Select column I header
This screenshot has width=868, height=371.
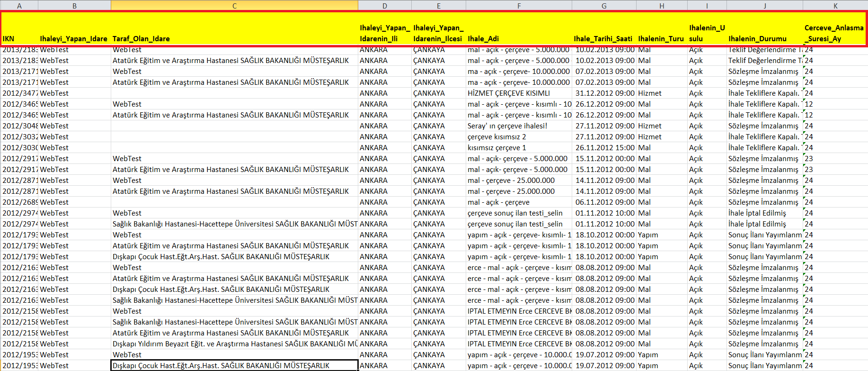[707, 5]
